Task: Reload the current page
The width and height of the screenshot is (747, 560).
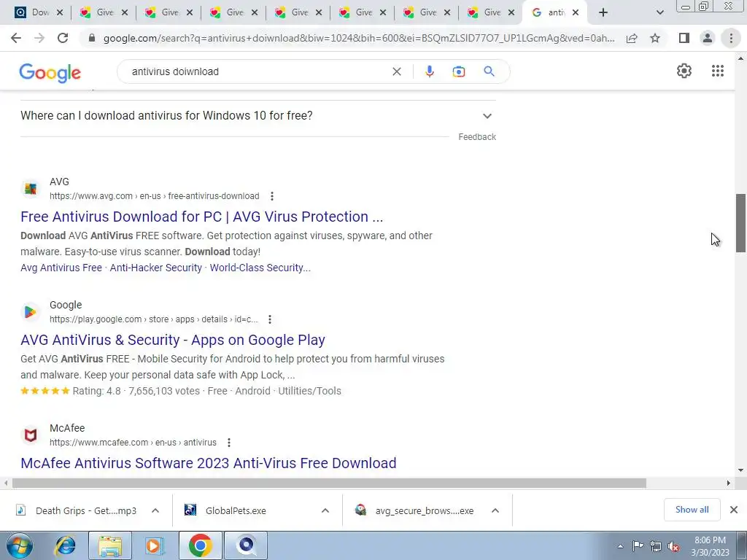Action: point(63,38)
